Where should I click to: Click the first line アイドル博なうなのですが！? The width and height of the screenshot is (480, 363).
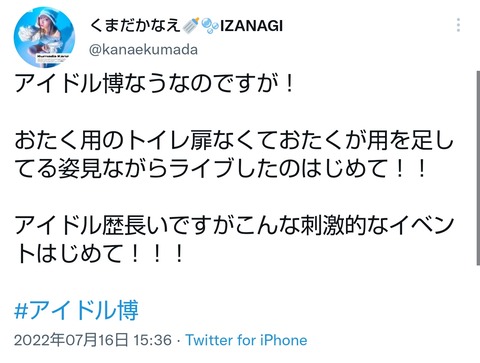point(155,83)
